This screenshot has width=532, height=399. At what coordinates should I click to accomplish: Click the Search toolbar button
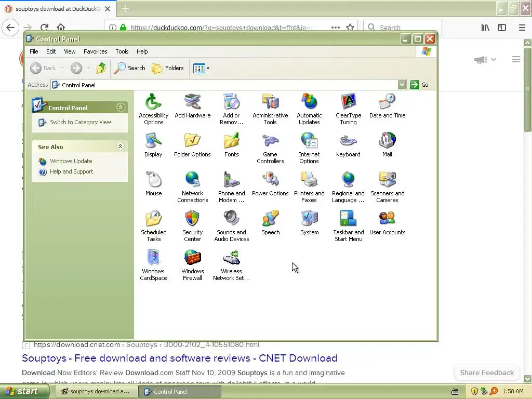(x=129, y=68)
